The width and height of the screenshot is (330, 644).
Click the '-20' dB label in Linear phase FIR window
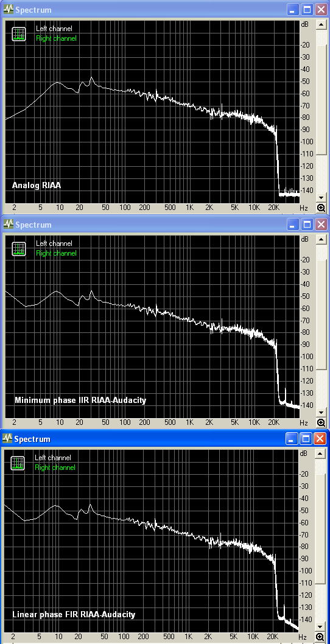[x=304, y=474]
